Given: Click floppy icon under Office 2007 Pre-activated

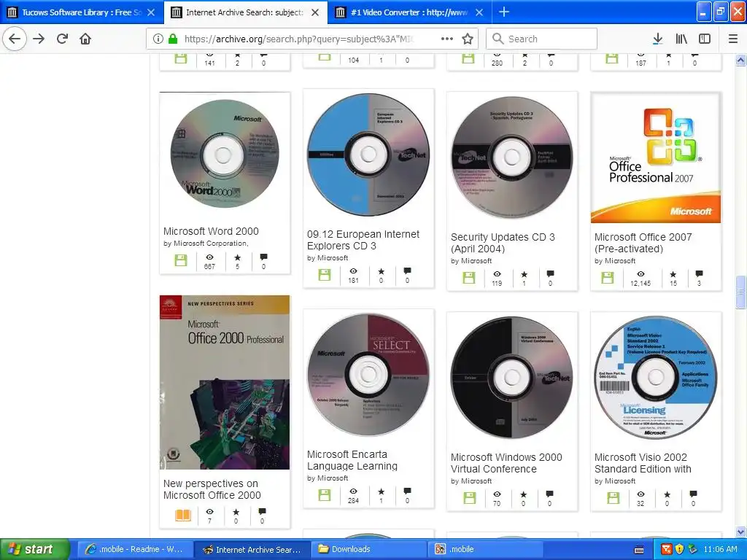Looking at the screenshot, I should 608,278.
